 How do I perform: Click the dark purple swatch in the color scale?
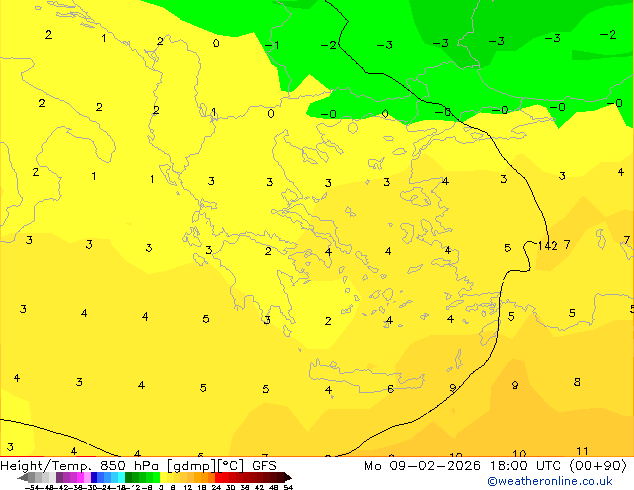tap(59, 477)
